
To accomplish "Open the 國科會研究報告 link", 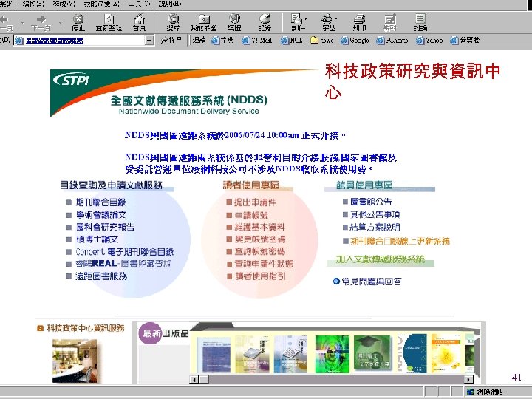I will (x=105, y=227).
